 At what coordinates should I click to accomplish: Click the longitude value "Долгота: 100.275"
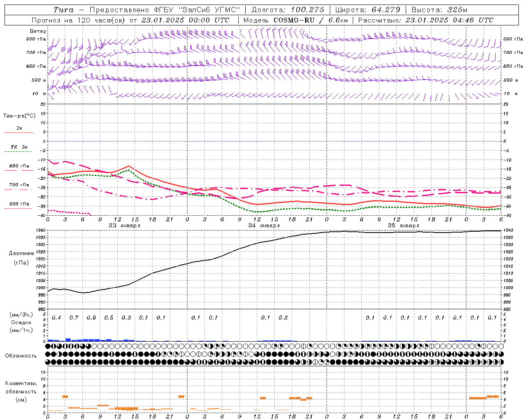pyautogui.click(x=288, y=10)
